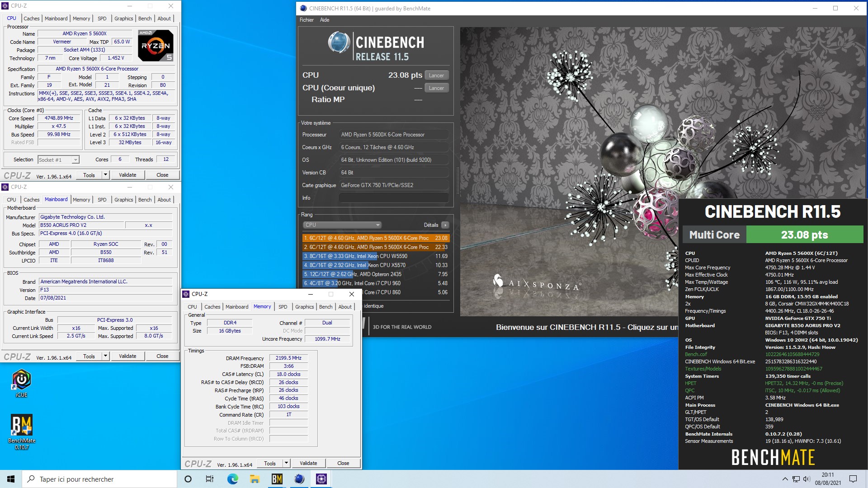Select ranking row 1 with score 23.08

[x=376, y=238]
